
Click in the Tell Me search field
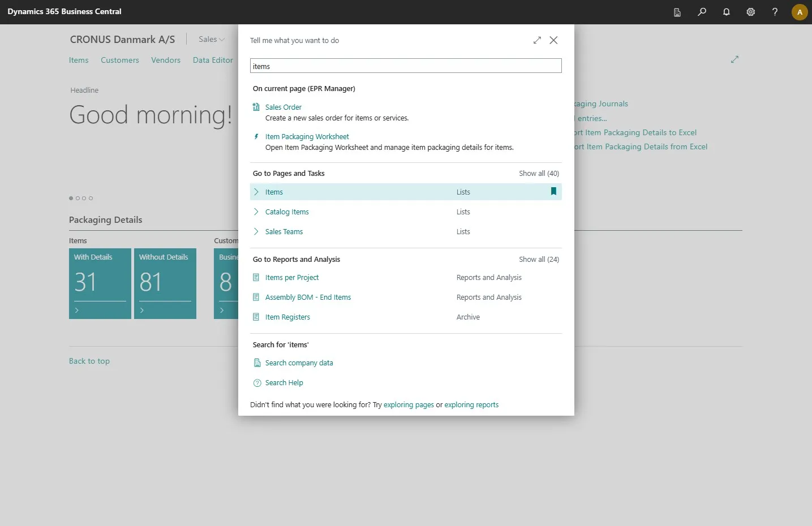pyautogui.click(x=406, y=66)
